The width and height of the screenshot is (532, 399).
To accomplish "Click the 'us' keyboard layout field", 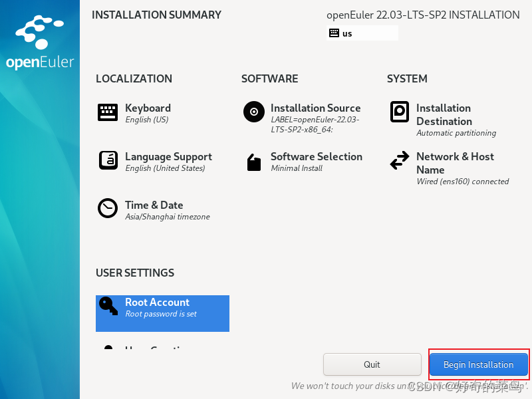I will pyautogui.click(x=362, y=33).
